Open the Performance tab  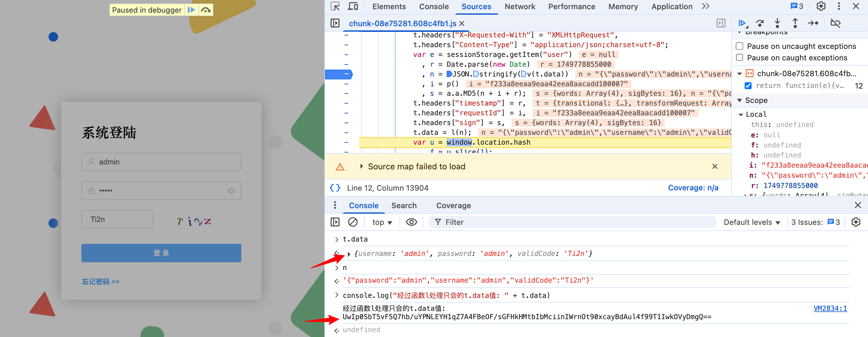(571, 6)
